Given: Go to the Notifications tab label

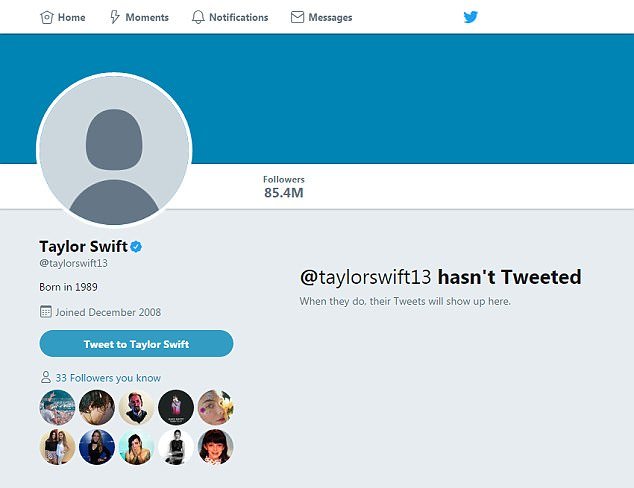Looking at the screenshot, I should (238, 17).
